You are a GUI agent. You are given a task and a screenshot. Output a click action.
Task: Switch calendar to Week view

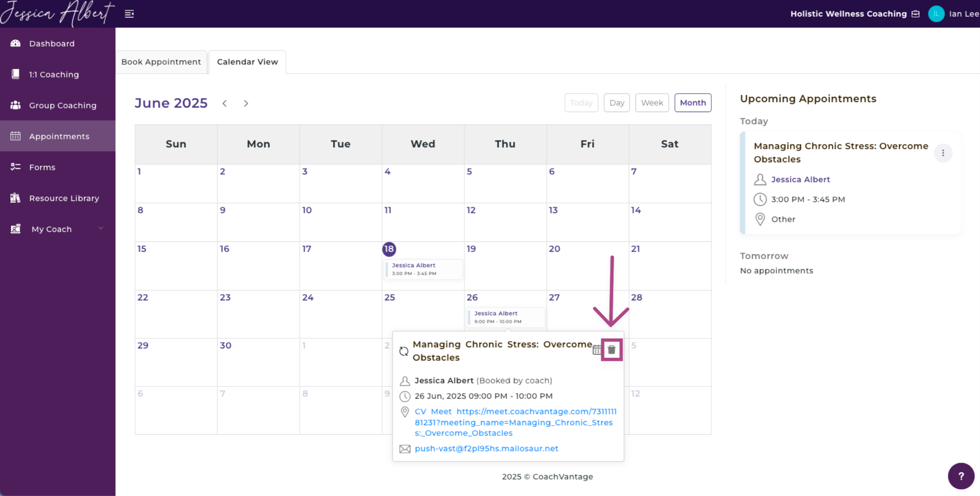point(652,103)
